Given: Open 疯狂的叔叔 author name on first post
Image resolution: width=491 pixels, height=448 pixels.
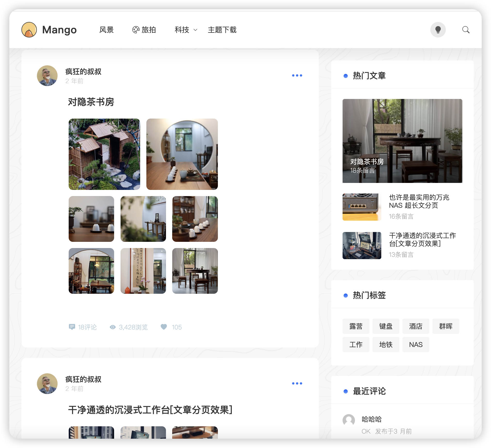Looking at the screenshot, I should tap(83, 72).
